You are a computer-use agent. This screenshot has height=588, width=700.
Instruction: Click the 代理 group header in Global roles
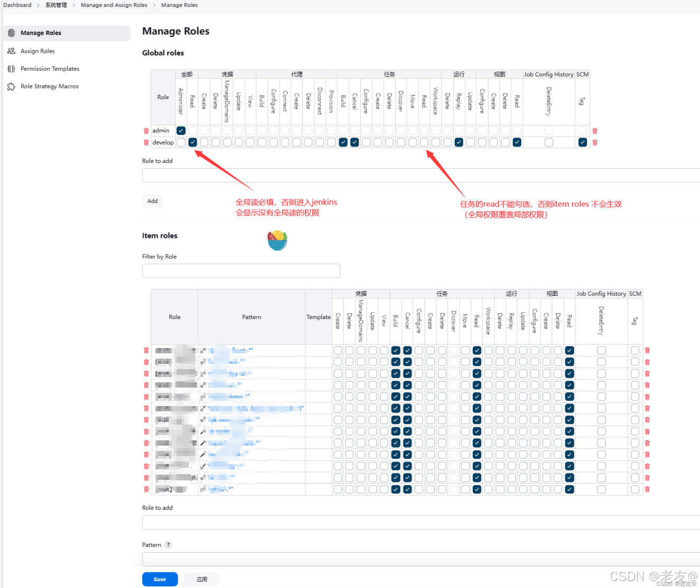[297, 74]
